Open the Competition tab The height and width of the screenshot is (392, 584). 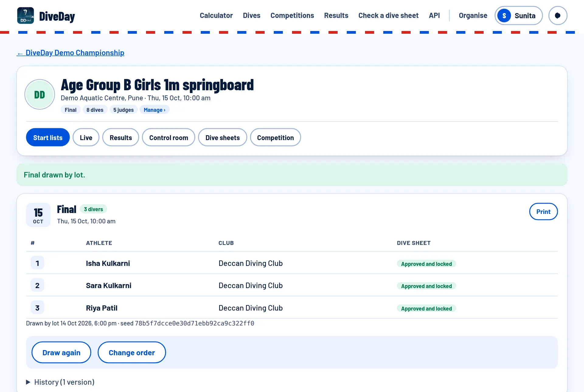pyautogui.click(x=276, y=137)
